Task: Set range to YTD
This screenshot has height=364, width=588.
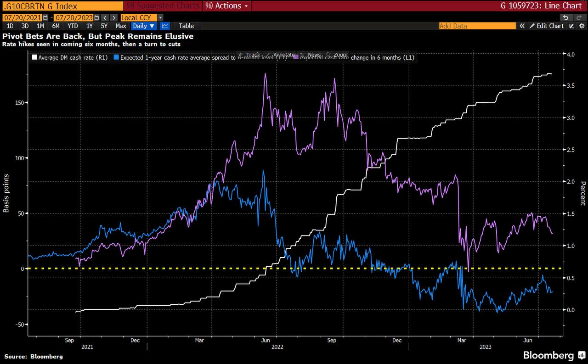Action: pyautogui.click(x=73, y=26)
